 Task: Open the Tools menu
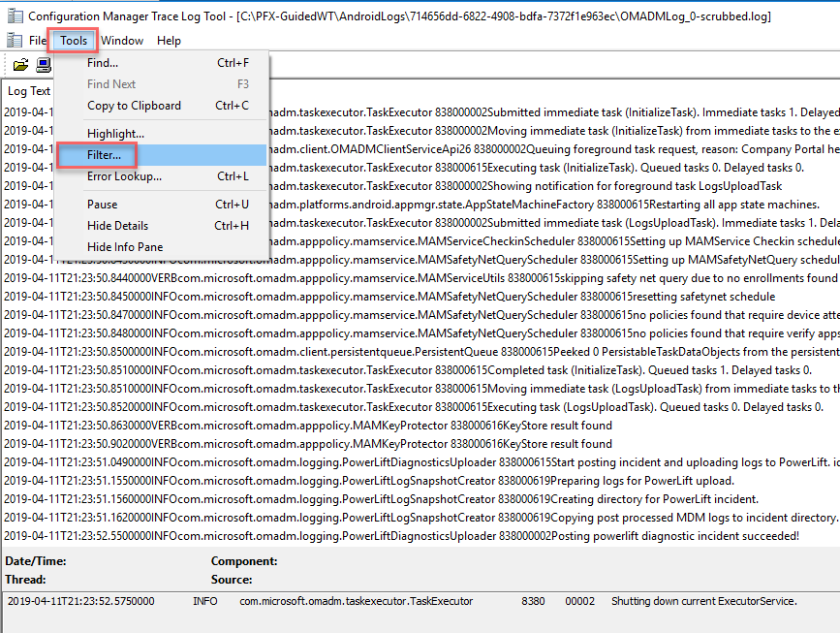[x=74, y=40]
